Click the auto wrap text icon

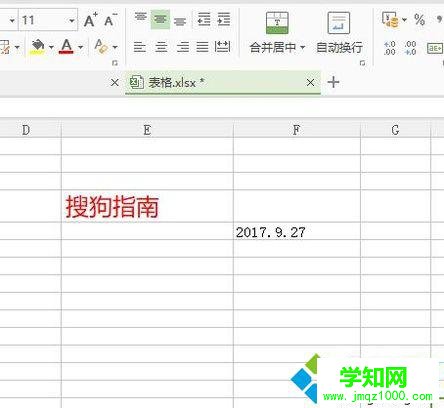339,23
